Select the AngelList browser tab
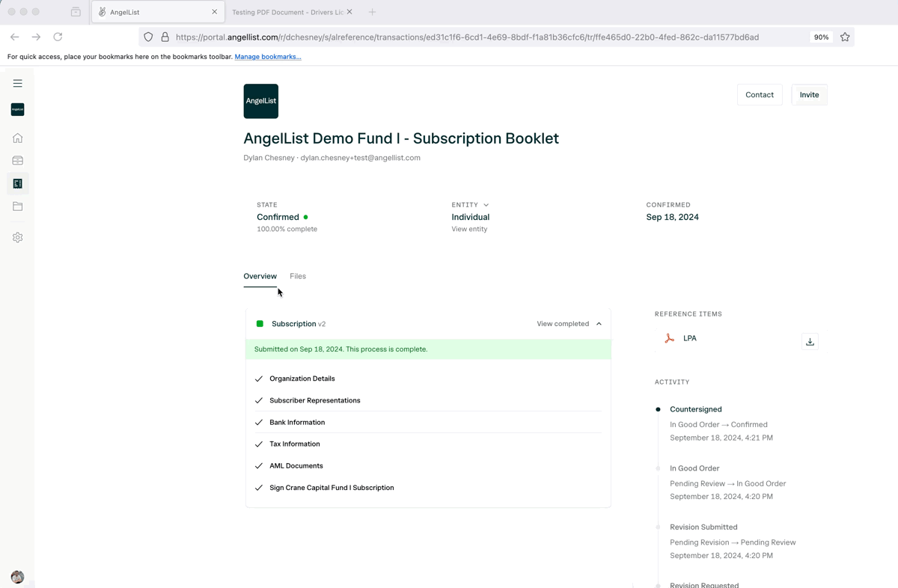Viewport: 898px width, 588px height. coord(158,12)
